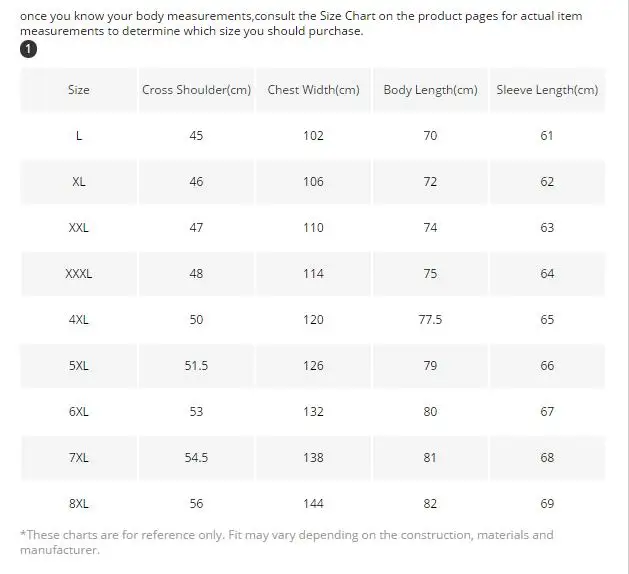Image resolution: width=629 pixels, height=574 pixels.
Task: Click the 77.5 body length value
Action: tap(430, 320)
